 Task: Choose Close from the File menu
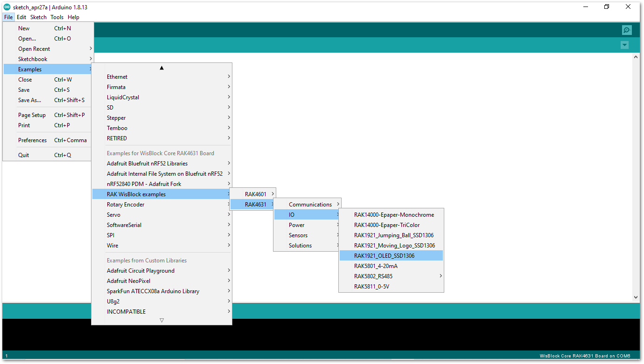(x=48, y=80)
